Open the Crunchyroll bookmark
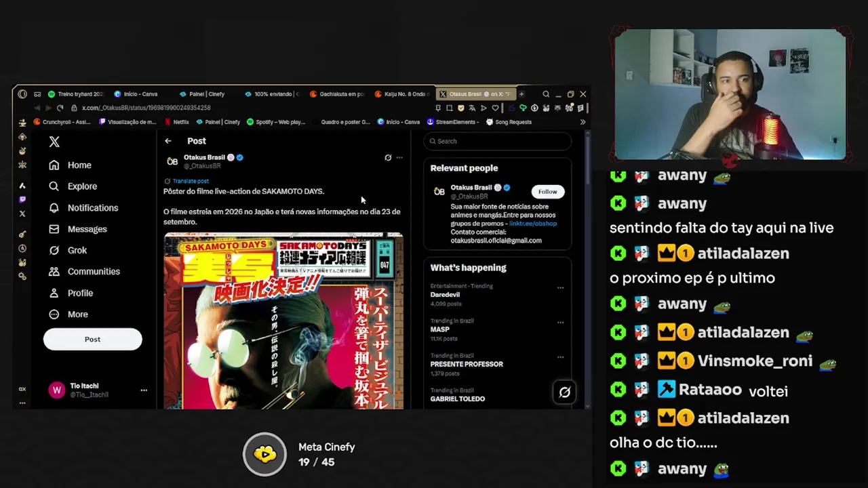The width and height of the screenshot is (868, 488). tap(62, 122)
